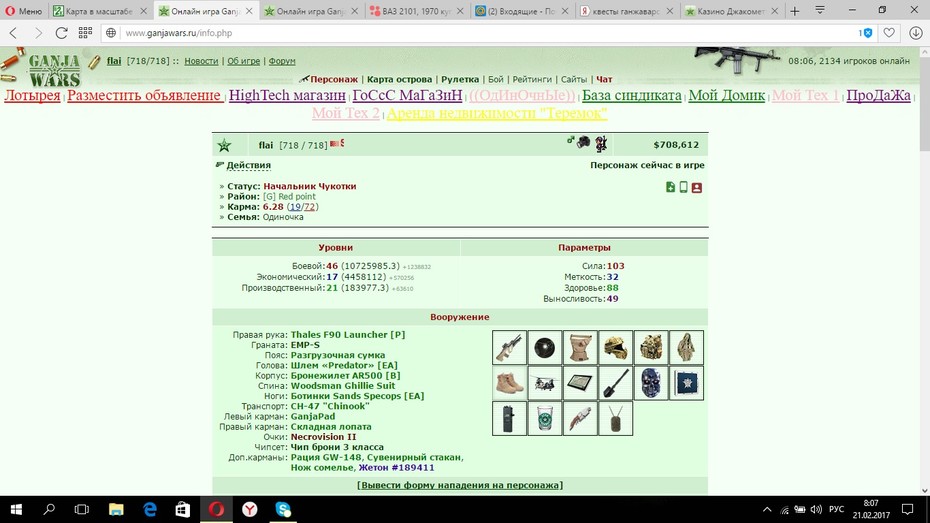Open the Лотырея link
The image size is (930, 523).
[x=33, y=95]
